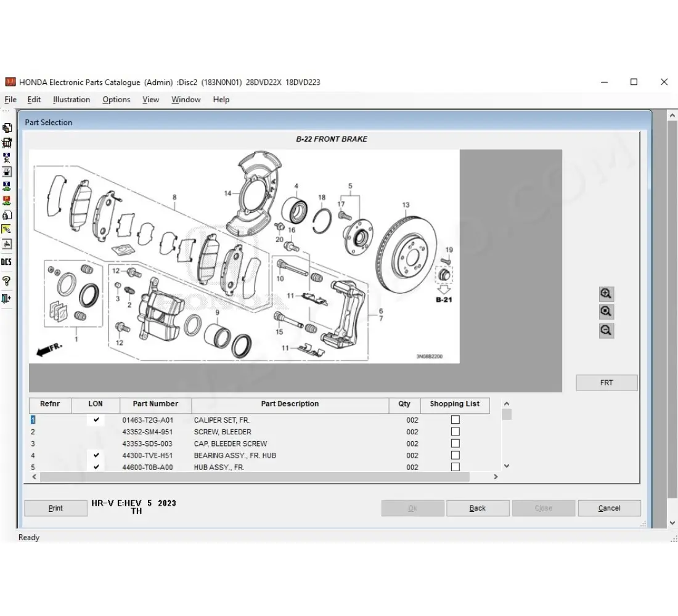The width and height of the screenshot is (678, 616).
Task: Click callout number 13 on brake disc diagram
Action: (406, 205)
